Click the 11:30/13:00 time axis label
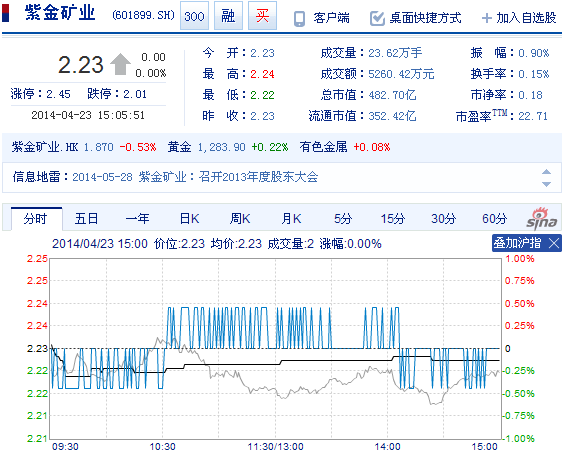Viewport: 562px width, 453px height. click(x=275, y=447)
